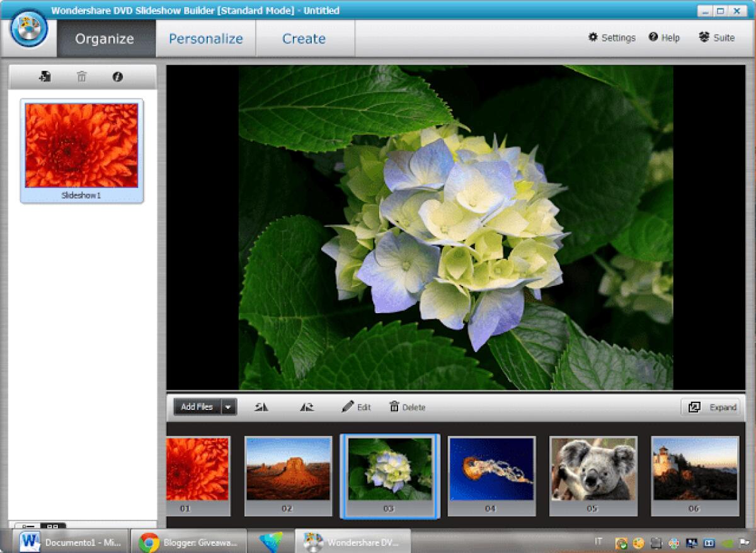The image size is (756, 553).
Task: Select the rotate right icon
Action: pyautogui.click(x=306, y=407)
